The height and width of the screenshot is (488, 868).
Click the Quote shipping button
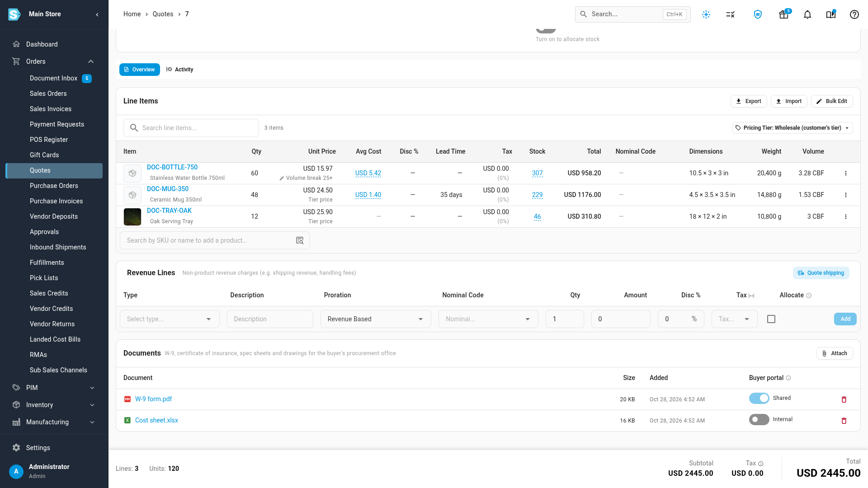tap(821, 273)
